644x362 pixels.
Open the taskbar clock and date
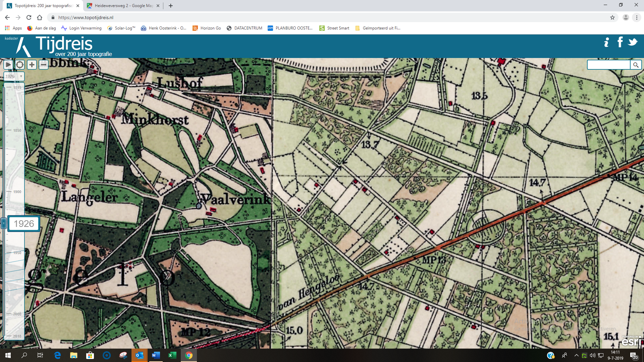pos(615,355)
